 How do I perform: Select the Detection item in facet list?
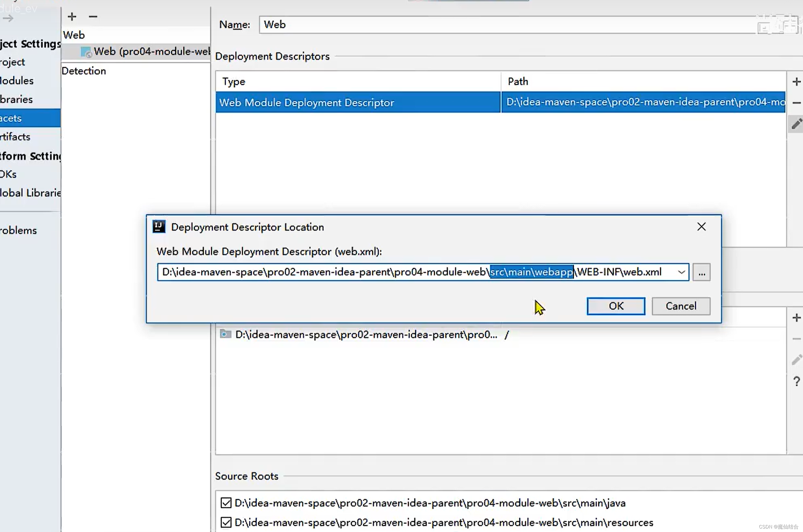pos(84,71)
